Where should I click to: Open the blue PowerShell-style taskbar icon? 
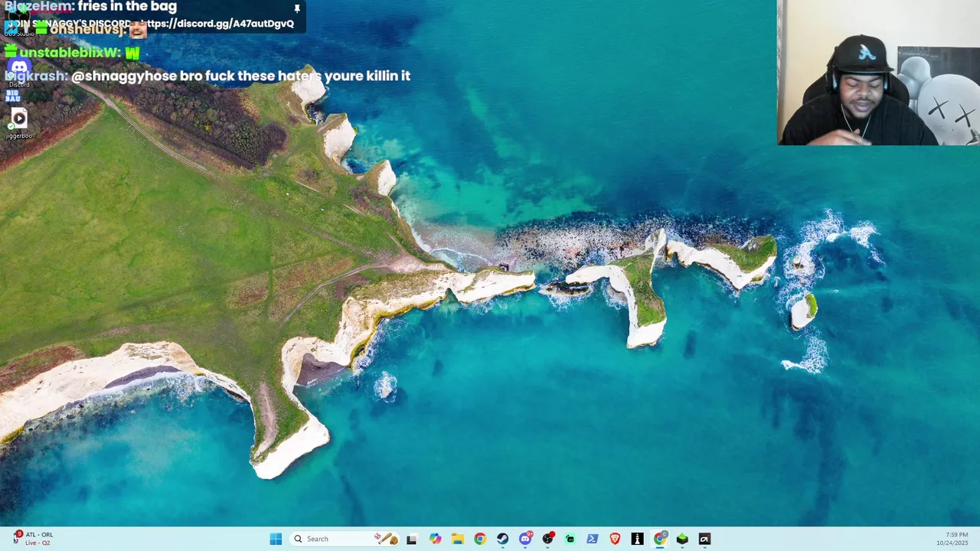(x=592, y=539)
